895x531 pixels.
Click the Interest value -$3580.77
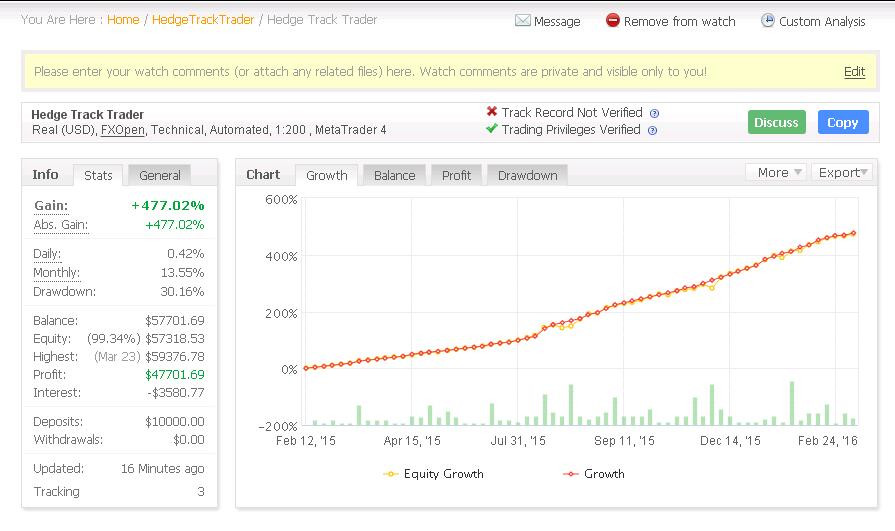176,393
